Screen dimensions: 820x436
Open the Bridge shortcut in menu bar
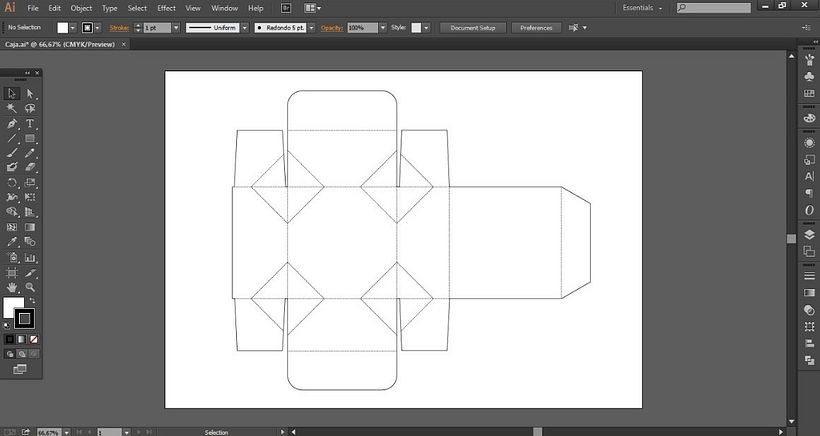point(286,8)
